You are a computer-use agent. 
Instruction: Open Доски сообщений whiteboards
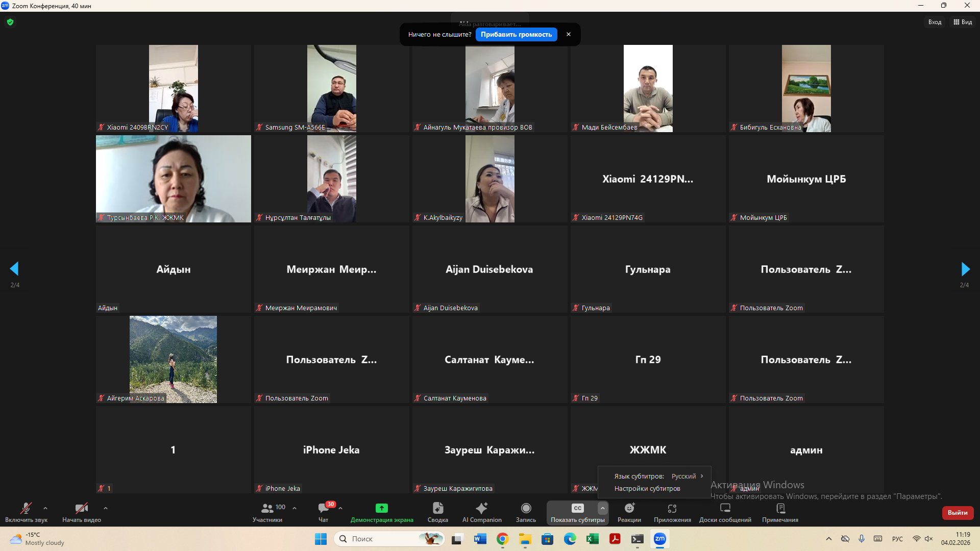[725, 508]
